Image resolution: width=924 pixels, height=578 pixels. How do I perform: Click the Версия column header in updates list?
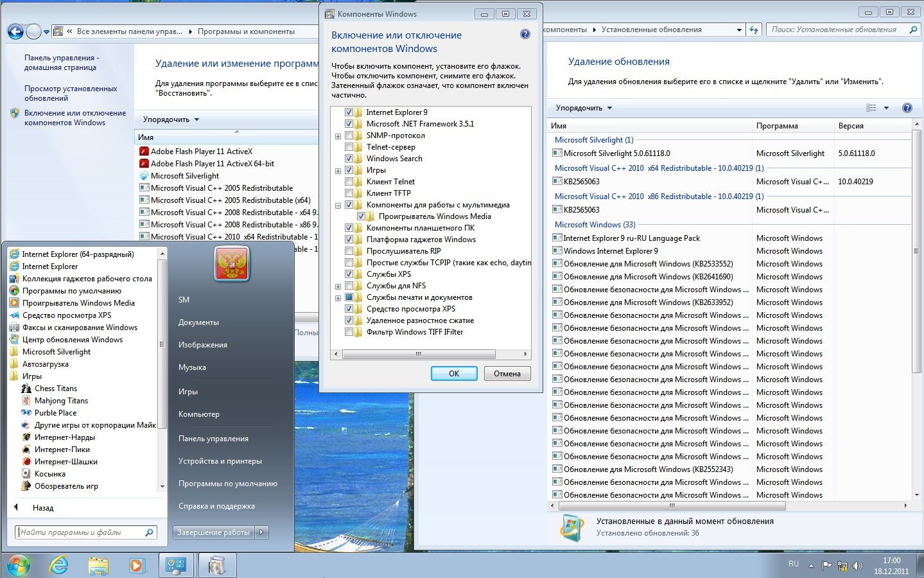coord(871,126)
